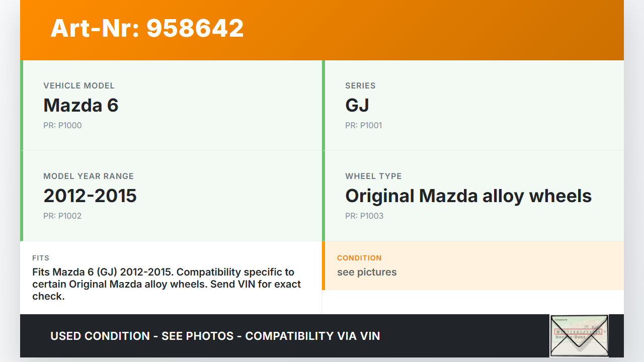The height and width of the screenshot is (362, 644).
Task: Click the PR: P1003 reference code
Action: [364, 216]
